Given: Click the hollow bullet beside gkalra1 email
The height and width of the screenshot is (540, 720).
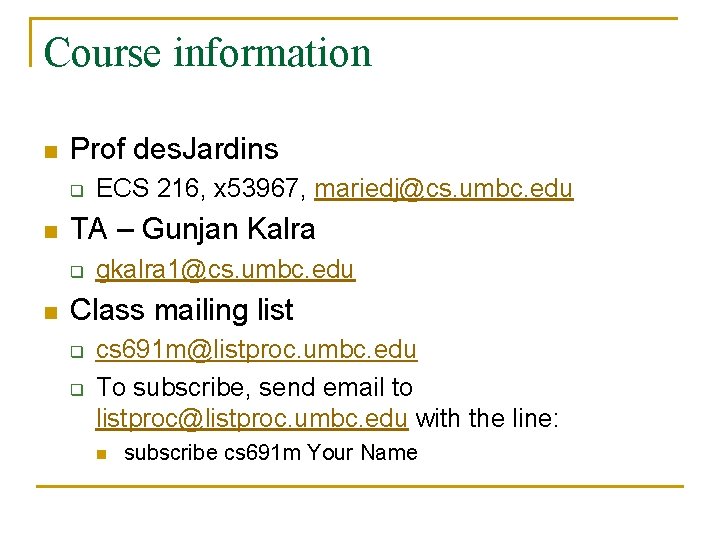Looking at the screenshot, I should (x=77, y=271).
